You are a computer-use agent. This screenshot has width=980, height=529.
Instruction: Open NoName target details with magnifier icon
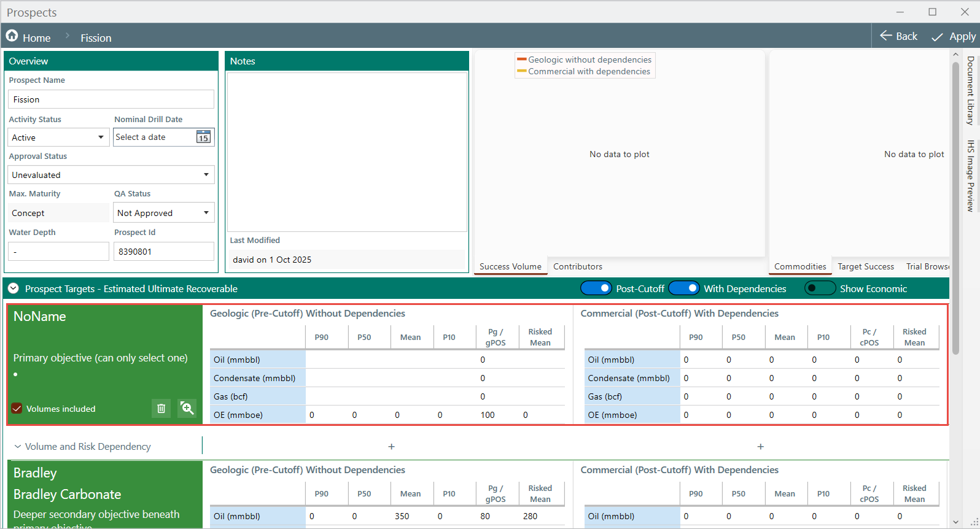coord(187,408)
